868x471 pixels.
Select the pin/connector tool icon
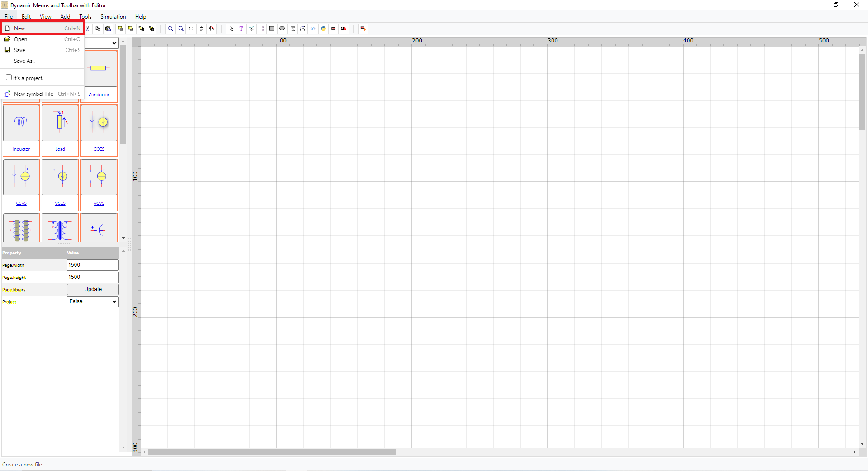262,28
